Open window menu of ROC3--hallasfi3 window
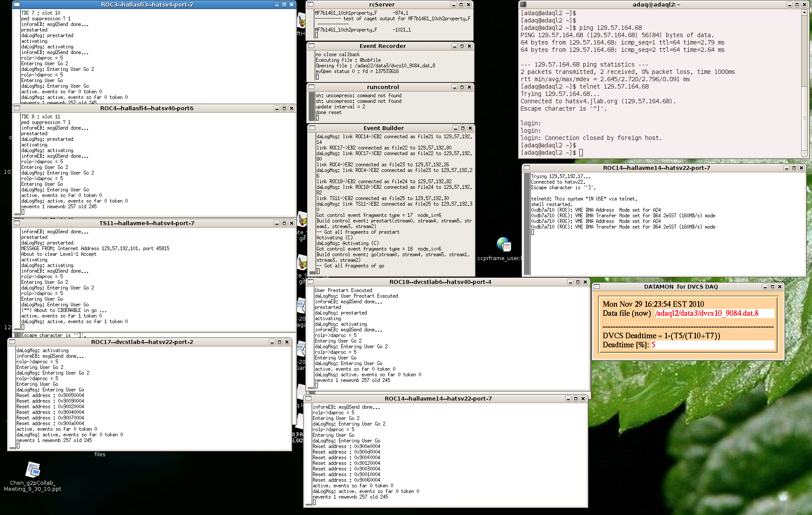Image resolution: width=812 pixels, height=515 pixels. (17, 4)
